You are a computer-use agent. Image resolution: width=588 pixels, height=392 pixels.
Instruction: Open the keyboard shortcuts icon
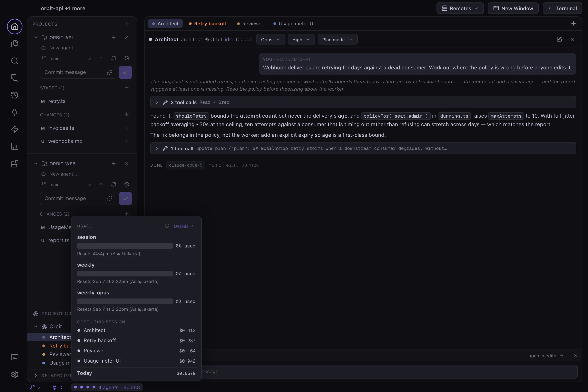14,357
